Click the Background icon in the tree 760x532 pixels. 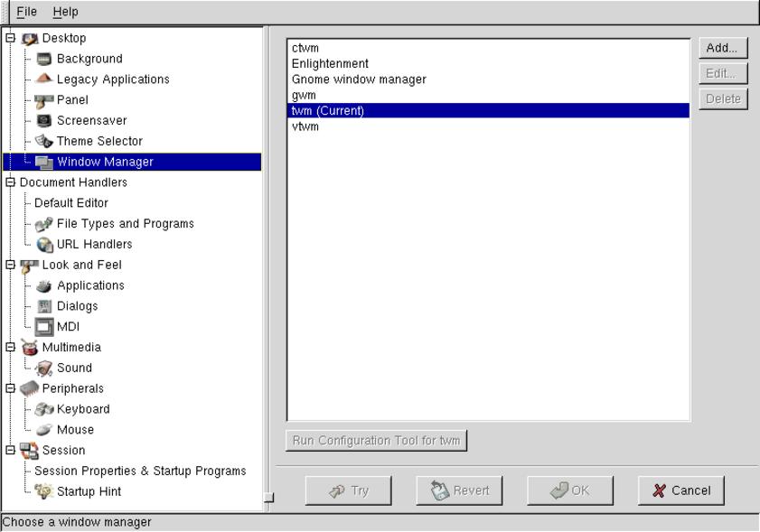point(44,59)
